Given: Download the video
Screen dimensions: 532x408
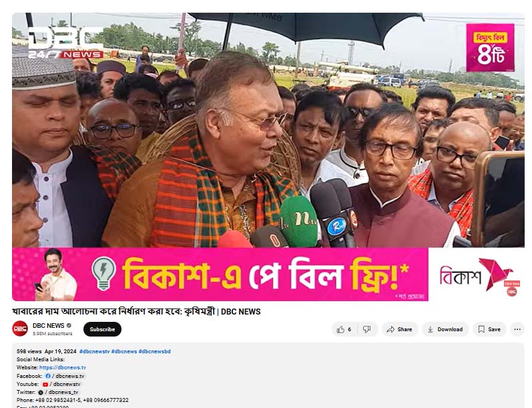Looking at the screenshot, I should pyautogui.click(x=445, y=329).
